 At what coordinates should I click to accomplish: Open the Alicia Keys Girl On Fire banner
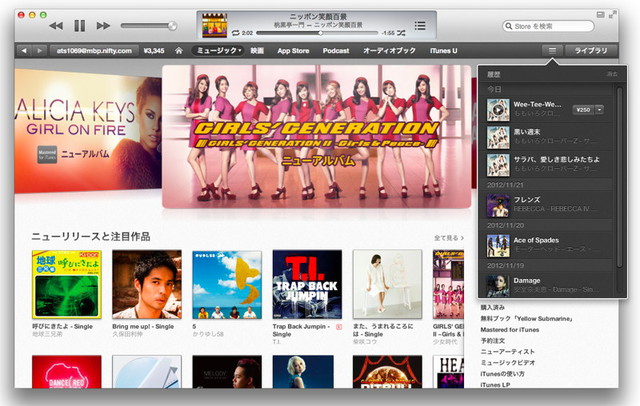pyautogui.click(x=88, y=131)
